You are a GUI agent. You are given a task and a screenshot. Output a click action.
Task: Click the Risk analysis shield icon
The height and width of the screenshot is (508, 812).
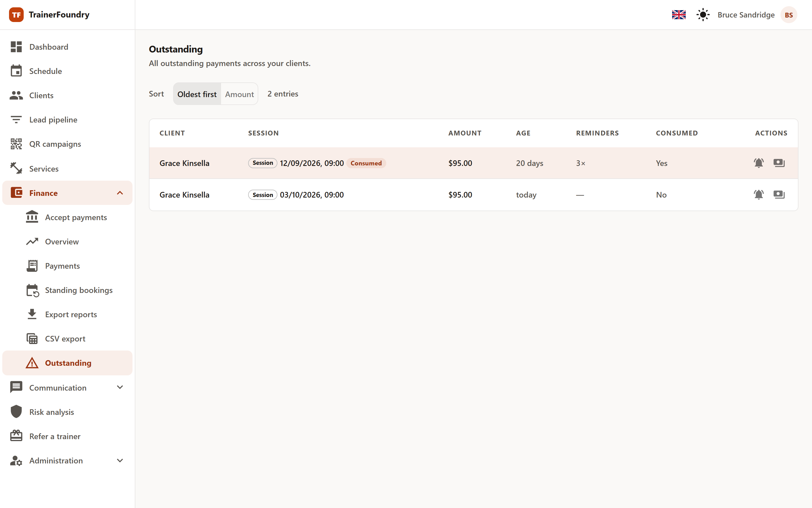[x=16, y=411]
